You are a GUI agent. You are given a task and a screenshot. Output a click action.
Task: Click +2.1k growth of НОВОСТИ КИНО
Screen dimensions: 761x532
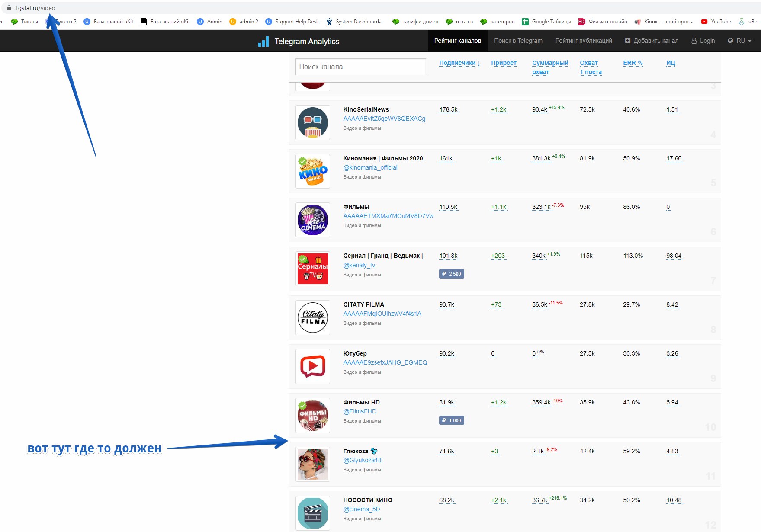point(498,500)
